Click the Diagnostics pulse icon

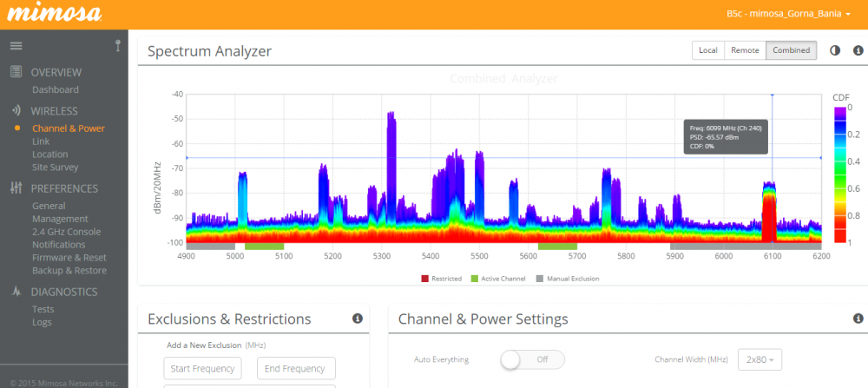click(16, 293)
